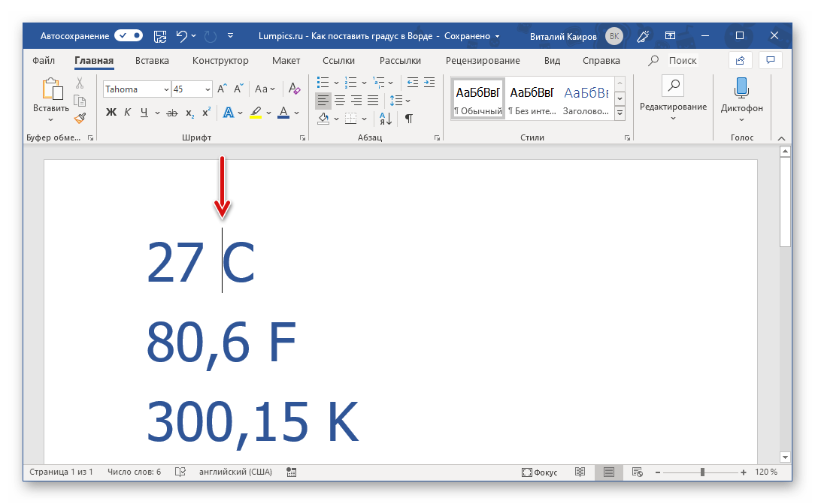This screenshot has width=815, height=504.
Task: Undo the last action
Action: [181, 36]
